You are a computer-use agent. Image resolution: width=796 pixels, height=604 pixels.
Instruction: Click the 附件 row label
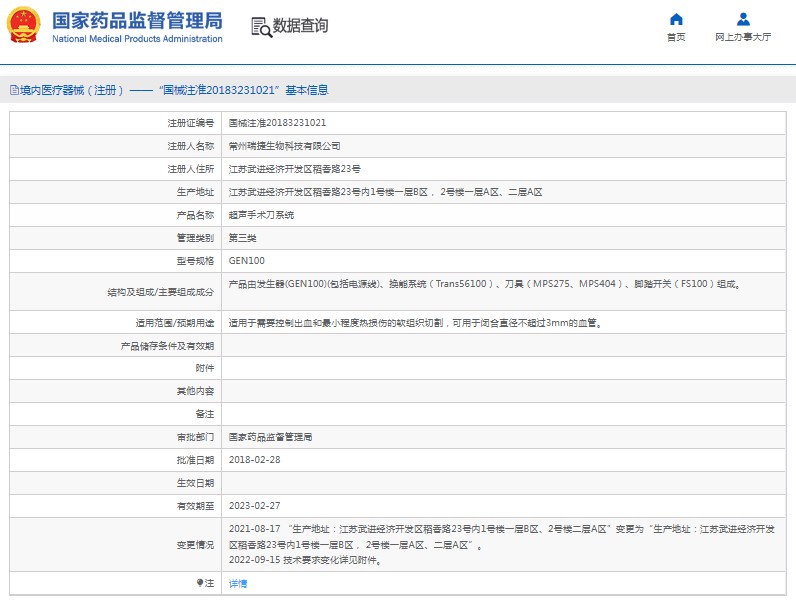[205, 368]
